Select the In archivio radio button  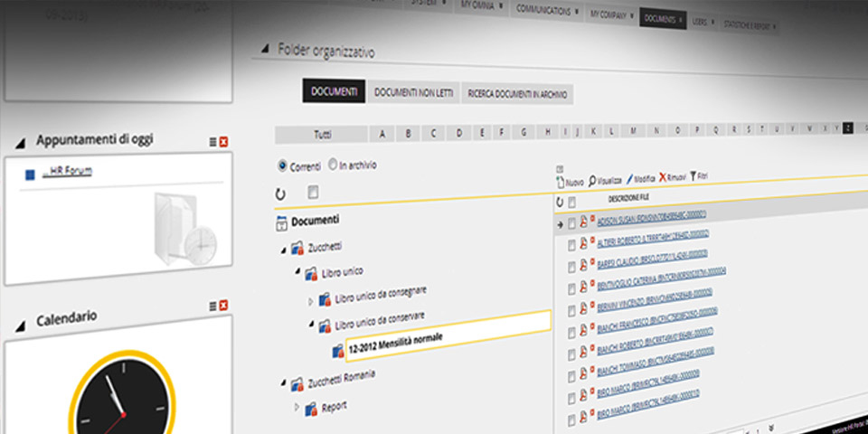(333, 165)
